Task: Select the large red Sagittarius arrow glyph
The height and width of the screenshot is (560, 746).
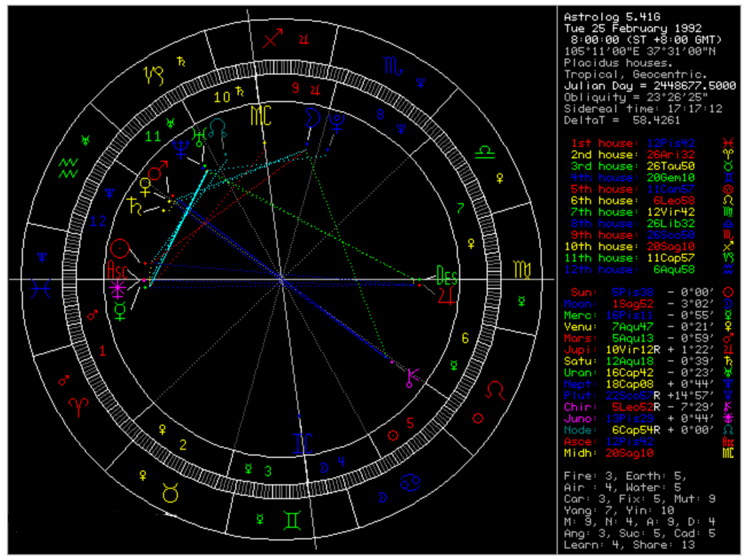Action: coord(273,38)
